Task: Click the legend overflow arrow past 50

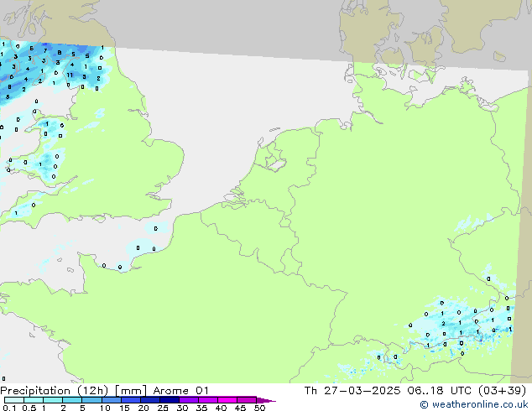Action: [x=266, y=400]
